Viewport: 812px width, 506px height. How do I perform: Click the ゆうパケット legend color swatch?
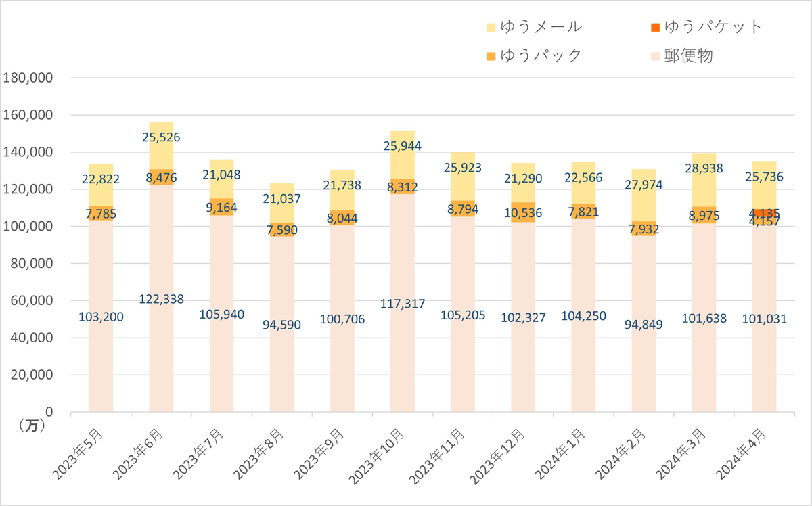[654, 28]
